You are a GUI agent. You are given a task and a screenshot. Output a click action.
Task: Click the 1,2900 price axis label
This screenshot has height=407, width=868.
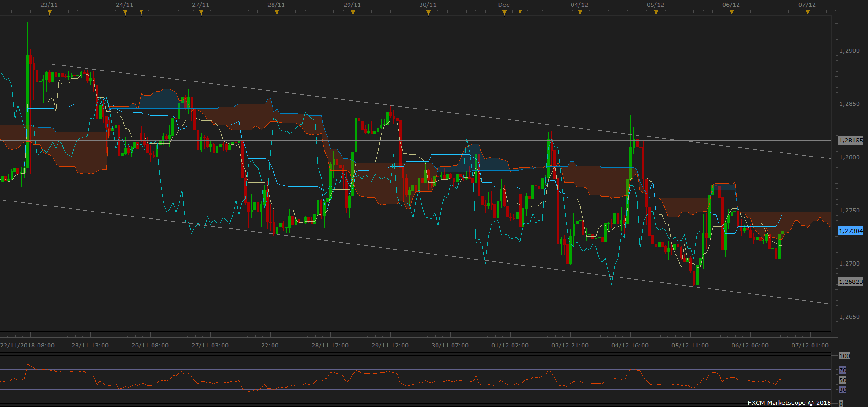[x=850, y=51]
